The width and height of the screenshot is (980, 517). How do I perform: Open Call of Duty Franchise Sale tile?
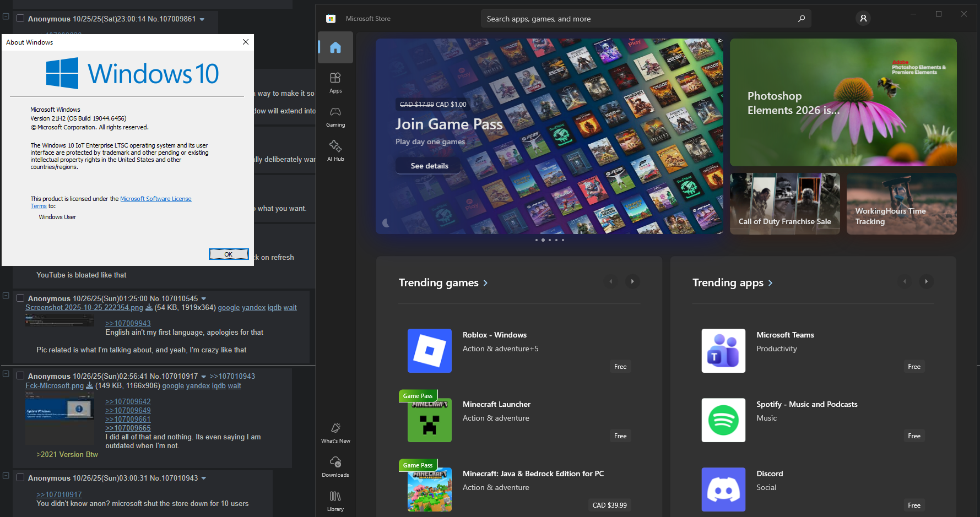point(785,204)
